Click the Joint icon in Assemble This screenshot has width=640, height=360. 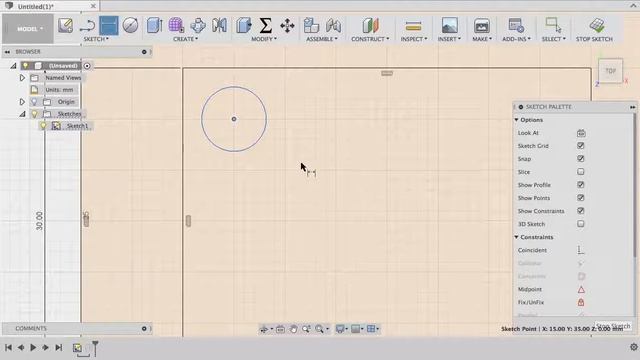[x=333, y=25]
